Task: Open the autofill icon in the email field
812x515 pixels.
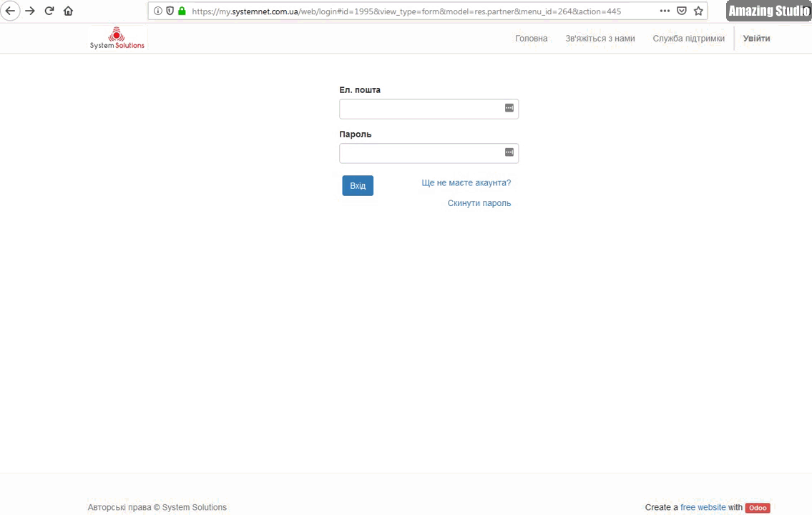Action: coord(509,108)
